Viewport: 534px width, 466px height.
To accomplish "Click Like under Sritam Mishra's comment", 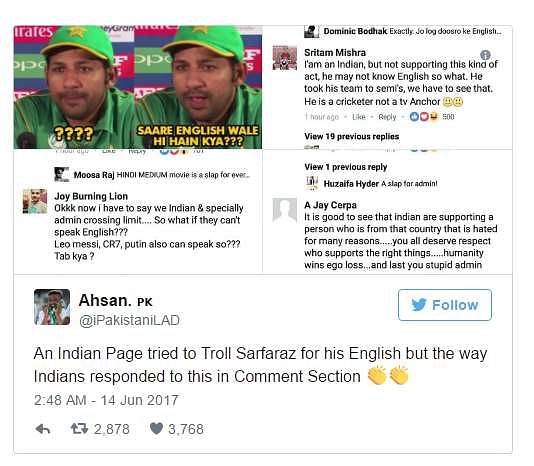I will 359,117.
